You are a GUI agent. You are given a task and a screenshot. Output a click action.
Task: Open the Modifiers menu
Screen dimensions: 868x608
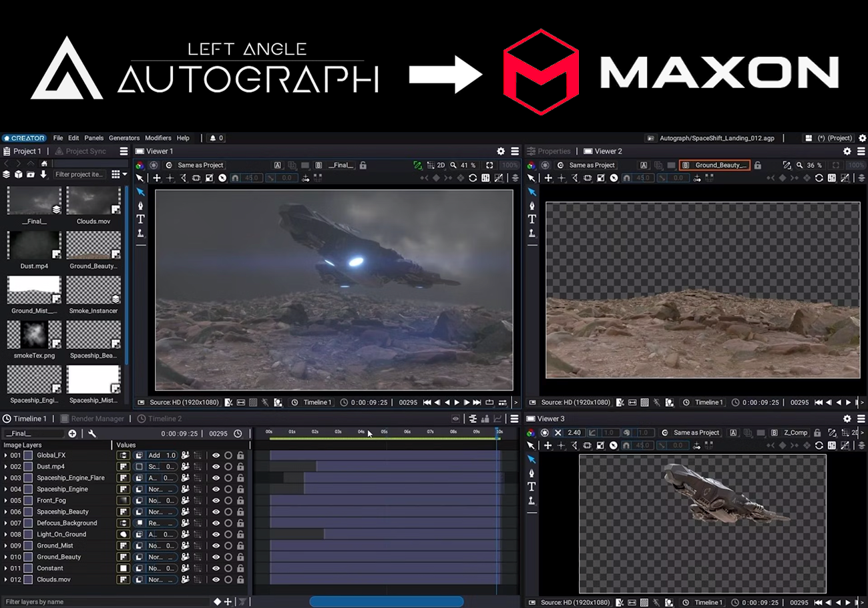(x=158, y=138)
